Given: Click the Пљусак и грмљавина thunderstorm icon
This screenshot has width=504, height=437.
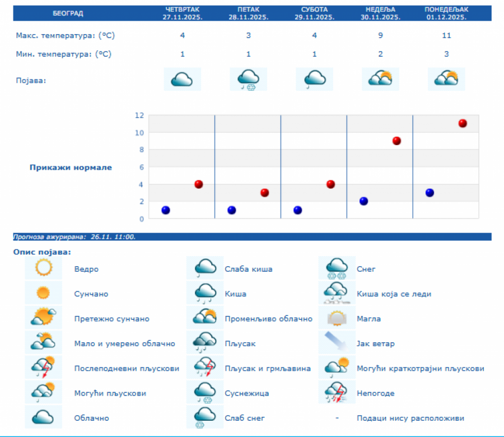Looking at the screenshot, I should (x=205, y=368).
